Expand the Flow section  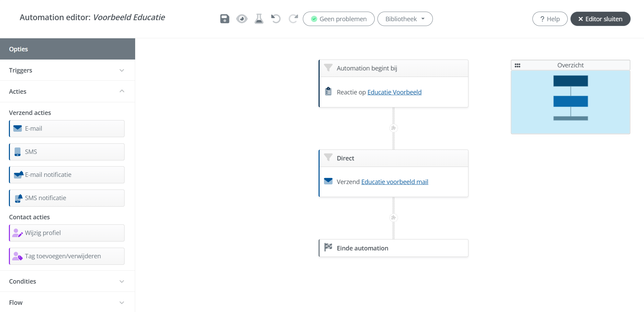[67, 302]
